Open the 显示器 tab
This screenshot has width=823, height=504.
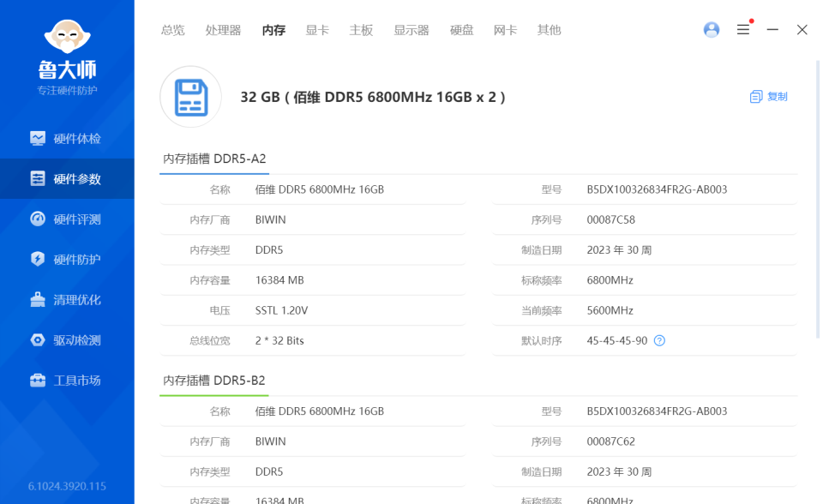click(x=411, y=30)
